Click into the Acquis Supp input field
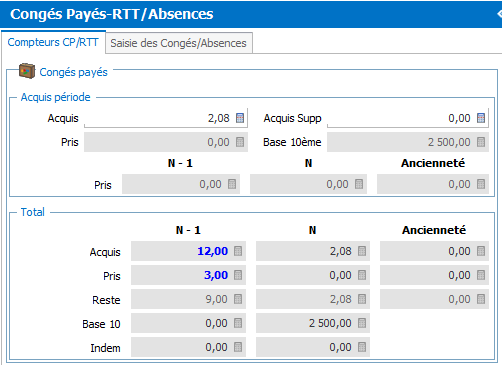502x365 pixels. [408, 118]
